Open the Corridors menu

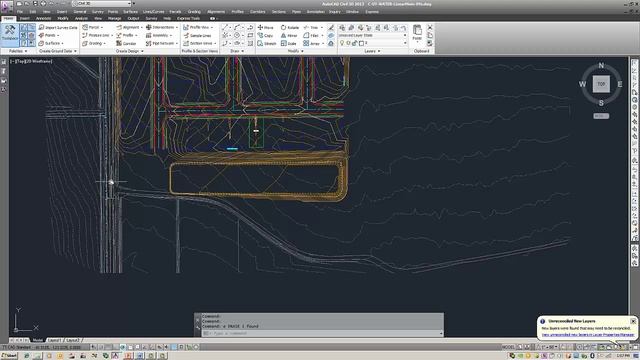click(x=257, y=12)
